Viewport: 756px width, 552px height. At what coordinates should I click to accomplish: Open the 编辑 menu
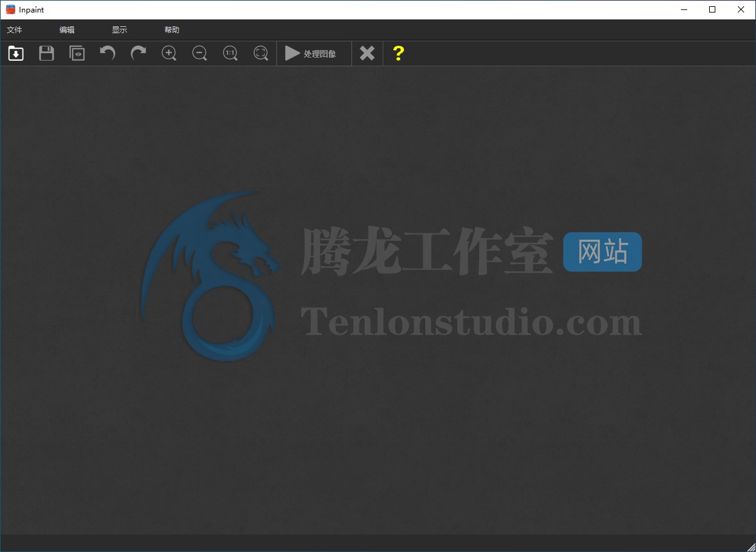click(67, 30)
